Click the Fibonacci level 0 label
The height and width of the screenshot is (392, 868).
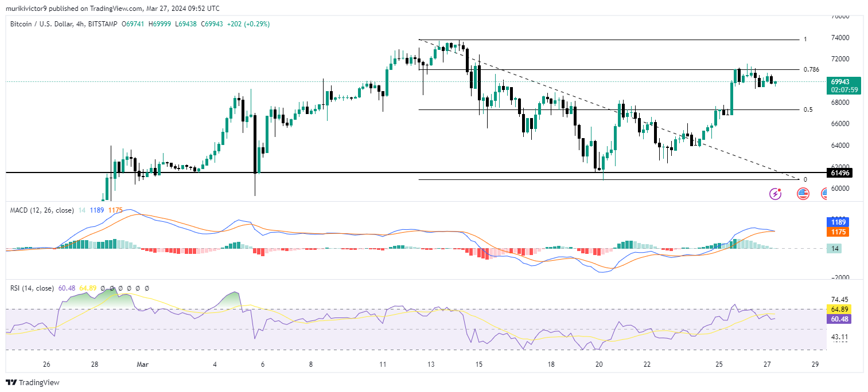(x=805, y=179)
